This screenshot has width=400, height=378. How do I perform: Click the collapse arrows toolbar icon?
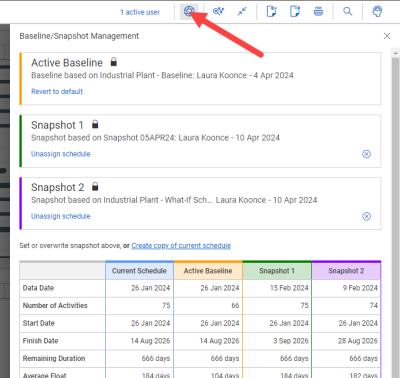pos(242,12)
